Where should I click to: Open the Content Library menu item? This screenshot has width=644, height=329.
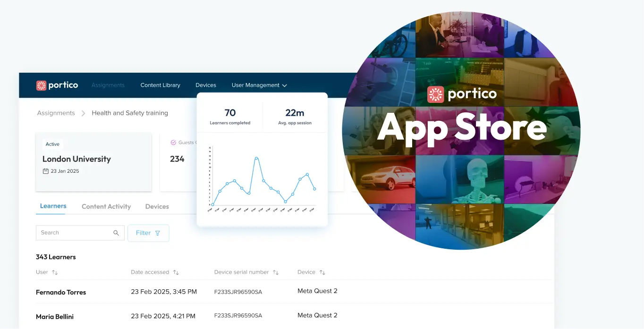pos(160,85)
